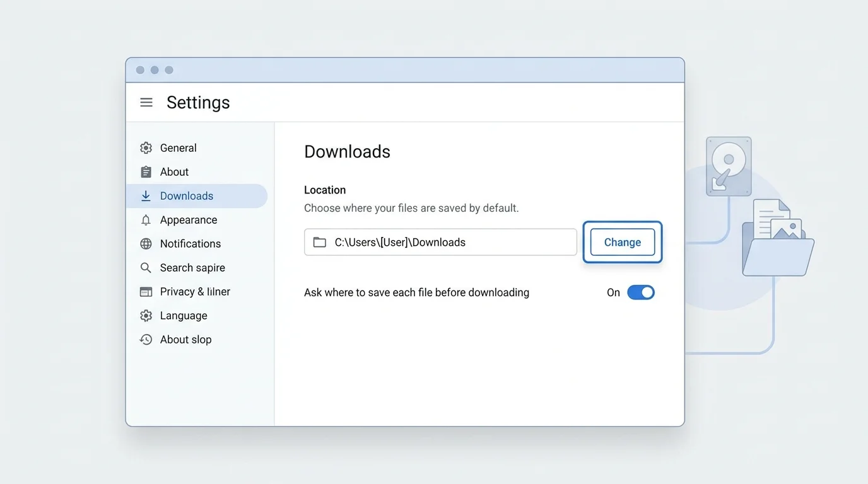Click the window icon beside Privacy & lilner
This screenshot has width=868, height=484.
(146, 292)
